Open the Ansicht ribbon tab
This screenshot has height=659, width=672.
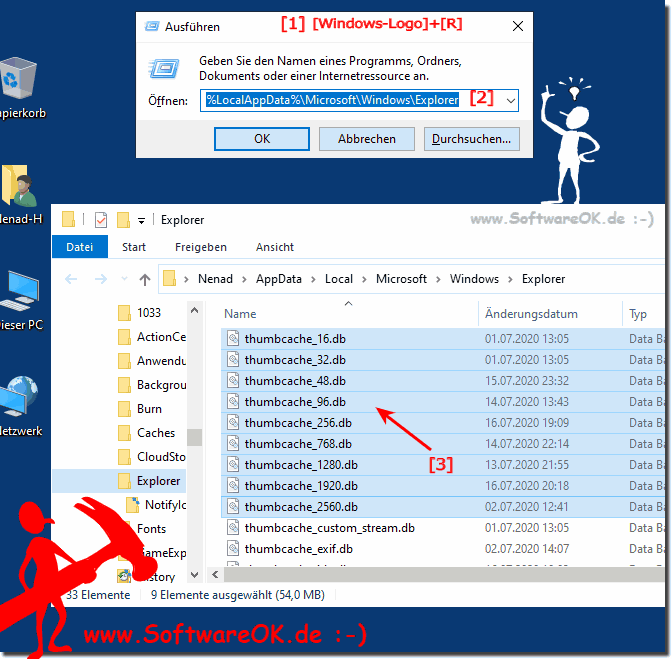coord(275,247)
